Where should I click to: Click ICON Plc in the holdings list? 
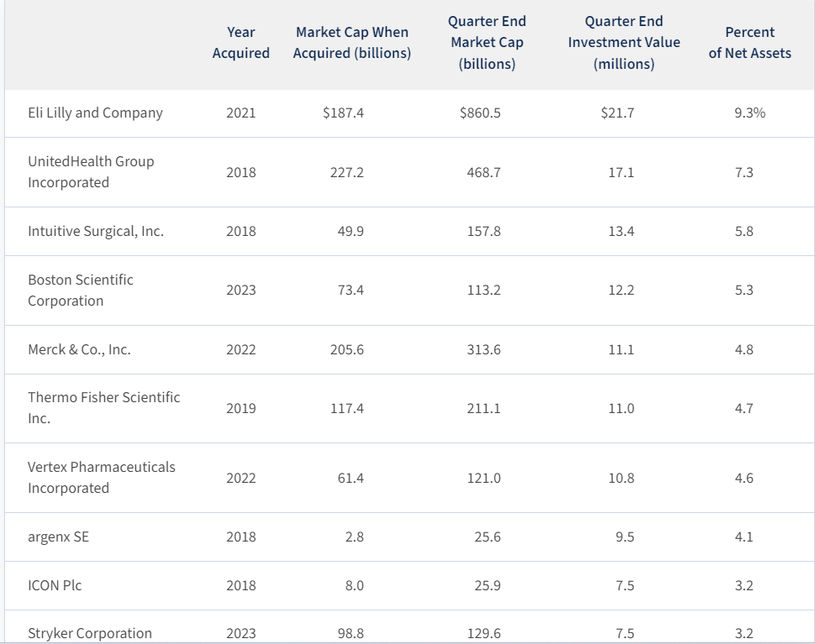tap(55, 585)
